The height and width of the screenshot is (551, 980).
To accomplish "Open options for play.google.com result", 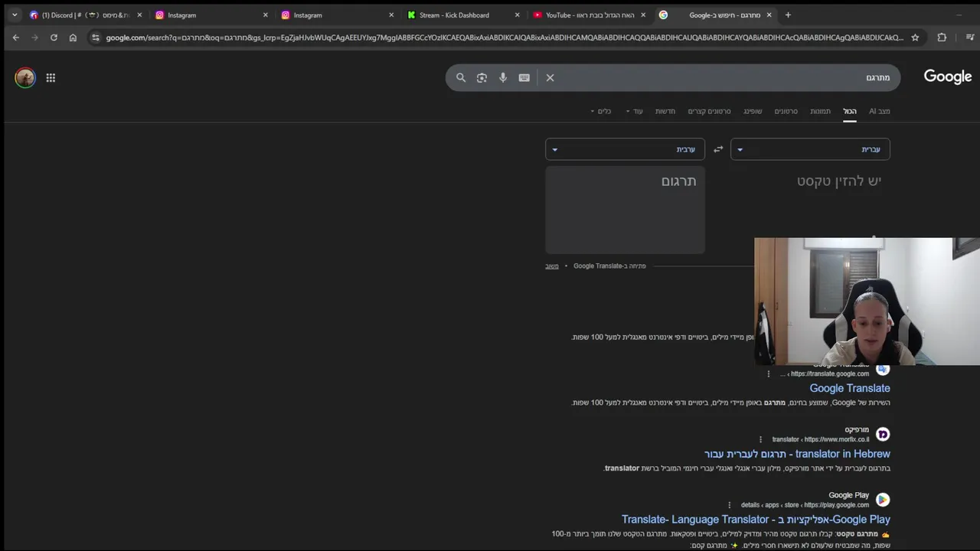I will pos(729,505).
